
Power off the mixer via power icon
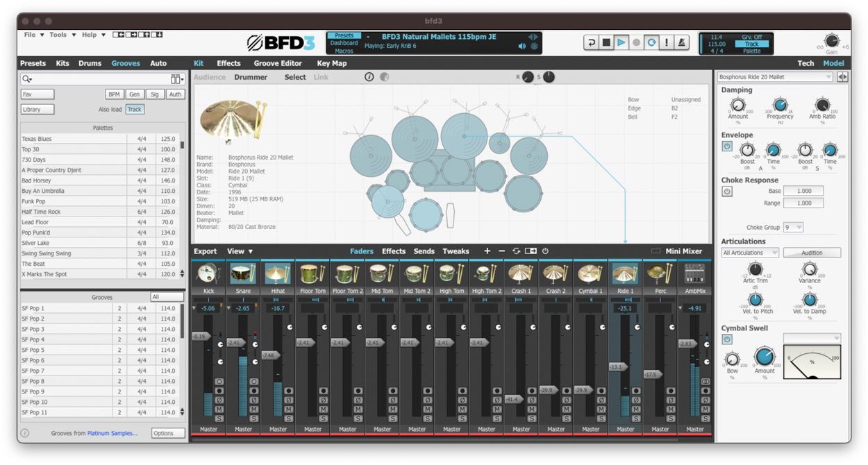click(x=545, y=251)
